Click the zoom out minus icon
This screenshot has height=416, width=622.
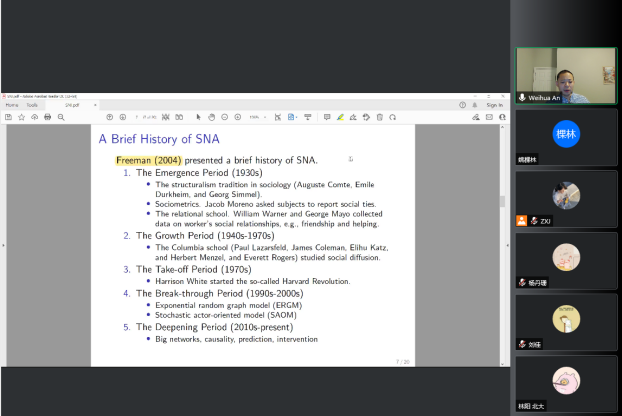225,117
